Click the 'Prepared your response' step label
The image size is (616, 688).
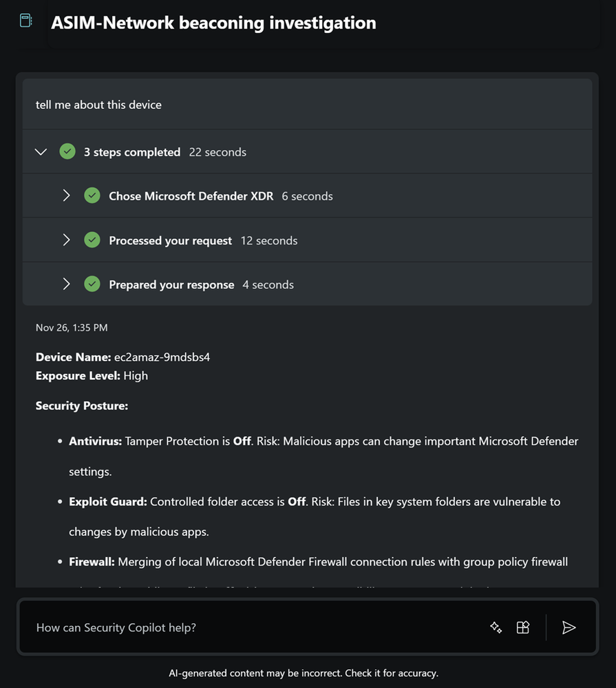click(x=171, y=285)
